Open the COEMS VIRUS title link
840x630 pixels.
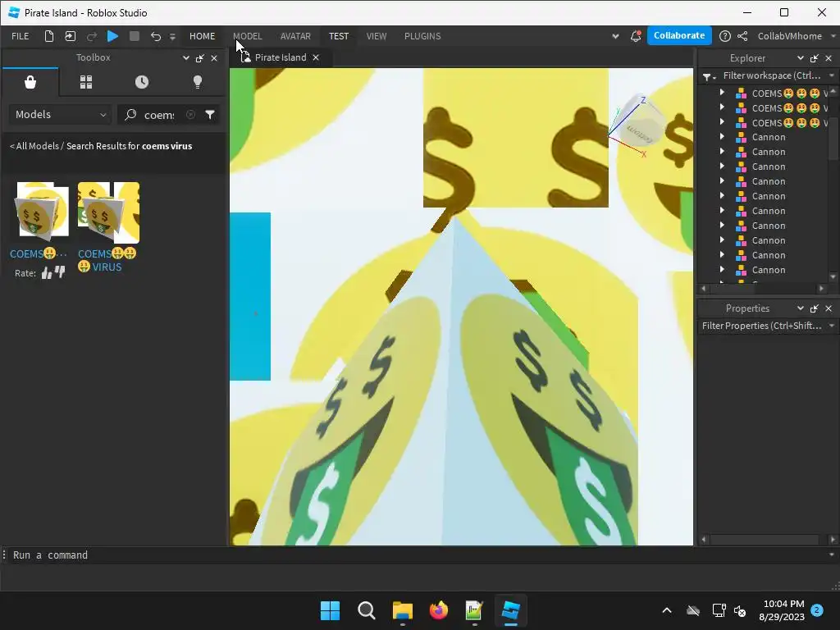[x=107, y=260]
